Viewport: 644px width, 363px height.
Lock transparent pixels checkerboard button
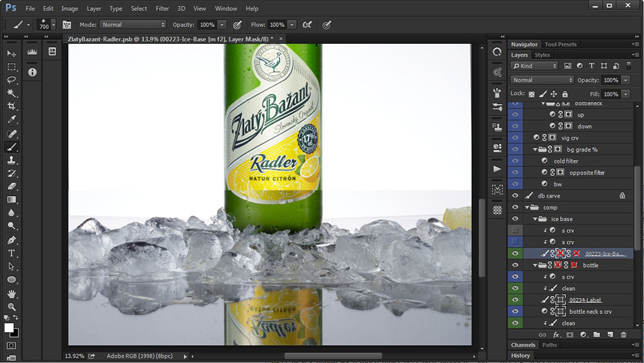[531, 94]
